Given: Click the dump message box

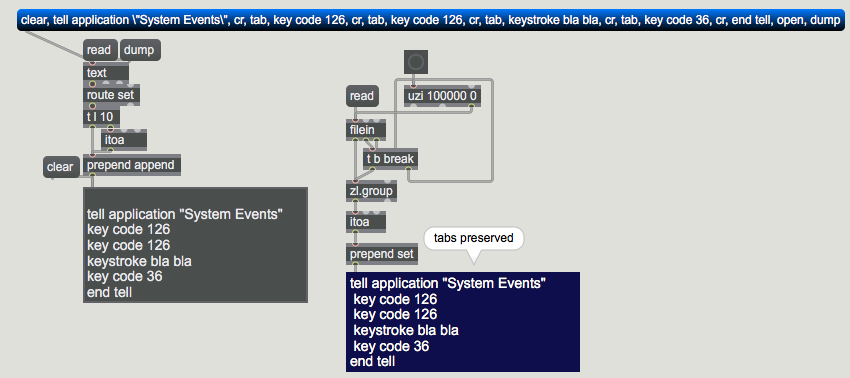Looking at the screenshot, I should click(139, 50).
